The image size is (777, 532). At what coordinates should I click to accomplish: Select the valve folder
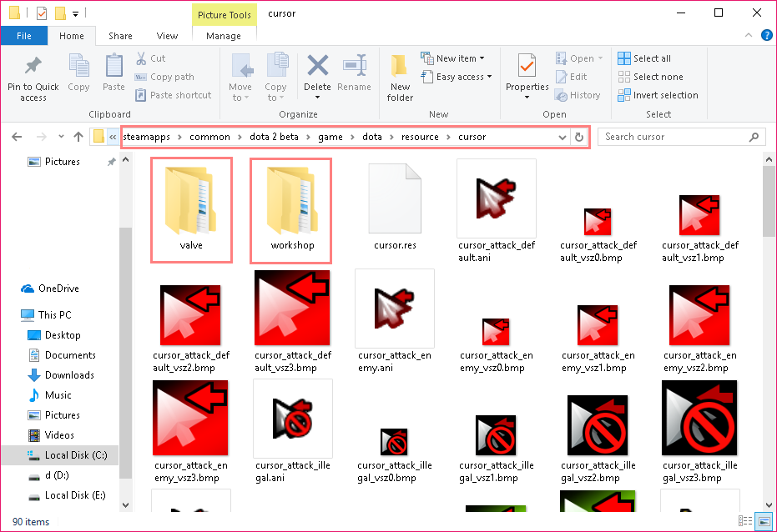[x=191, y=209]
